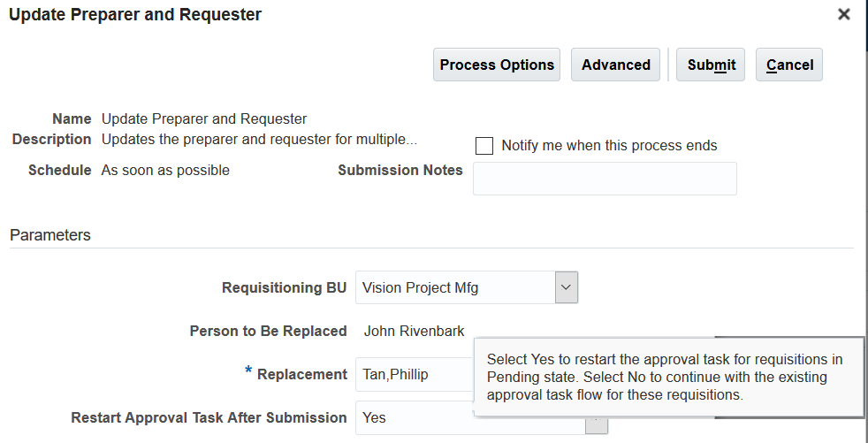868x443 pixels.
Task: Click the Parameters section heading
Action: click(x=50, y=235)
